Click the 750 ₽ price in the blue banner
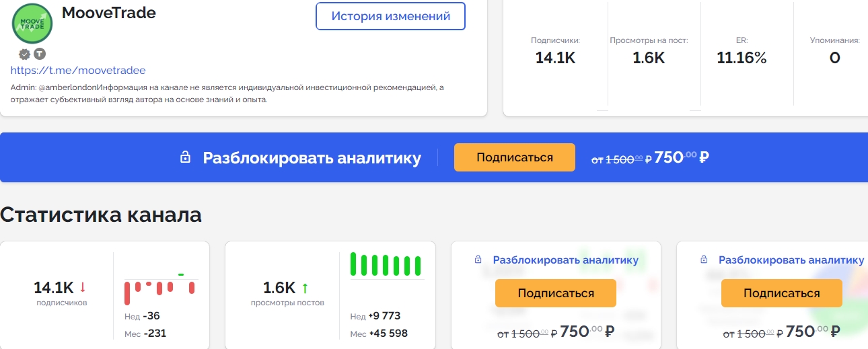Image resolution: width=868 pixels, height=349 pixels. 682,157
